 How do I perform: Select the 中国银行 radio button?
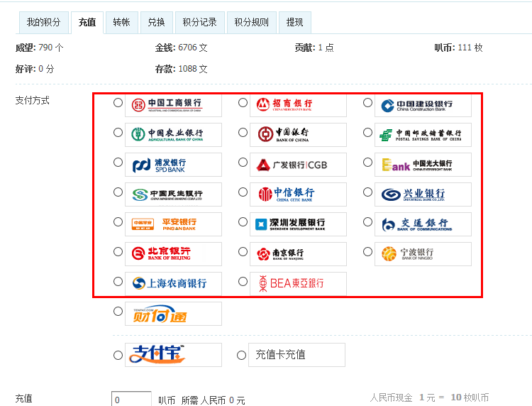click(x=243, y=133)
